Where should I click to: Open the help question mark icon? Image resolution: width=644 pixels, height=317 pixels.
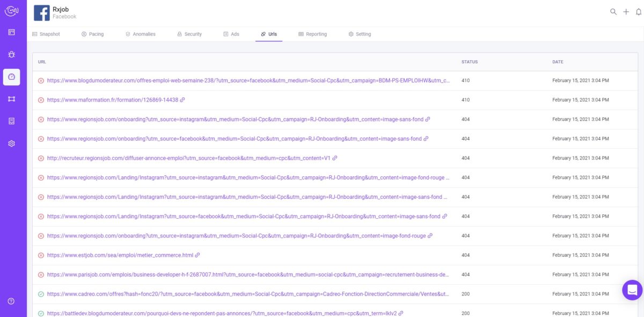click(11, 301)
